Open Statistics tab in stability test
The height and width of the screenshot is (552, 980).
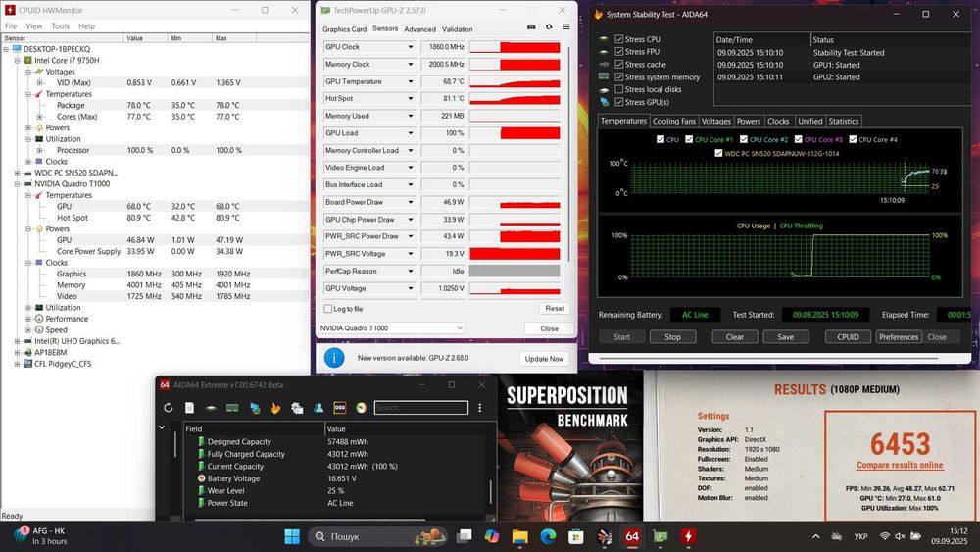[843, 122]
